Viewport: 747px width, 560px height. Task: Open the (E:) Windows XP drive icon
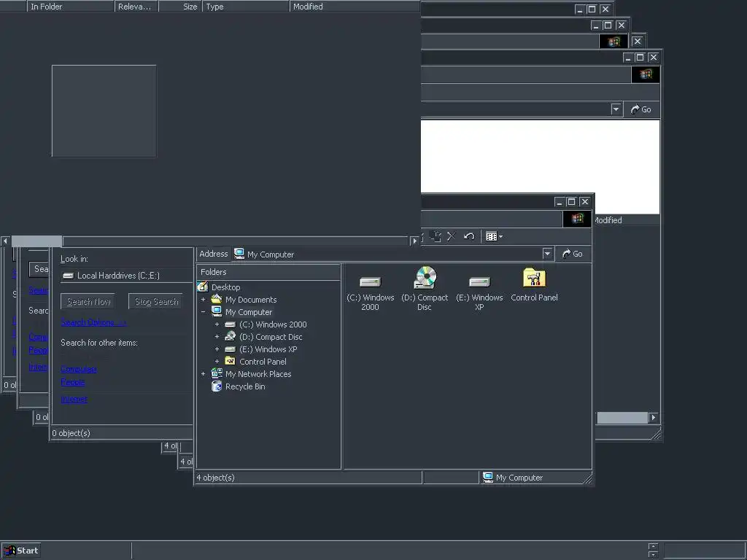pyautogui.click(x=479, y=289)
